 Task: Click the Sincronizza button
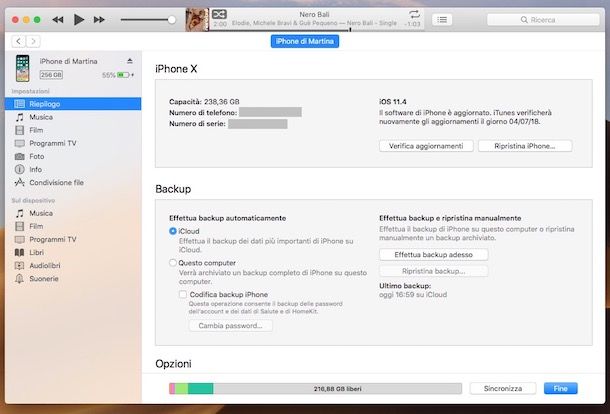click(503, 388)
